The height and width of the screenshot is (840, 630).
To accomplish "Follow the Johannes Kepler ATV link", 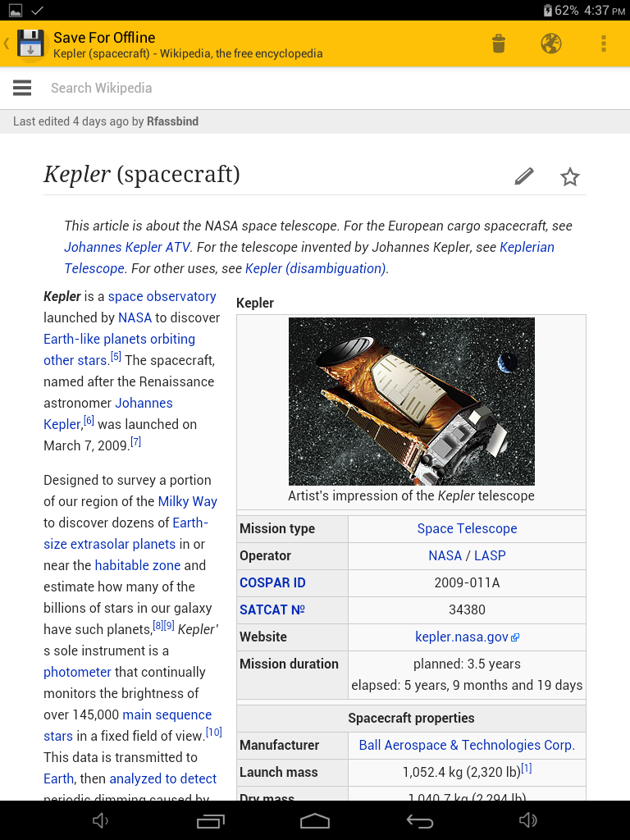I will pos(127,247).
